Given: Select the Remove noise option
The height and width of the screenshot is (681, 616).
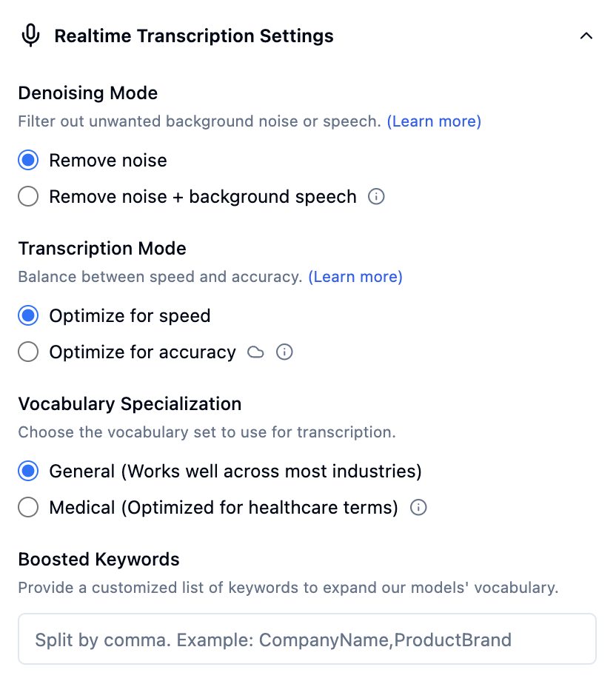Looking at the screenshot, I should [x=27, y=160].
